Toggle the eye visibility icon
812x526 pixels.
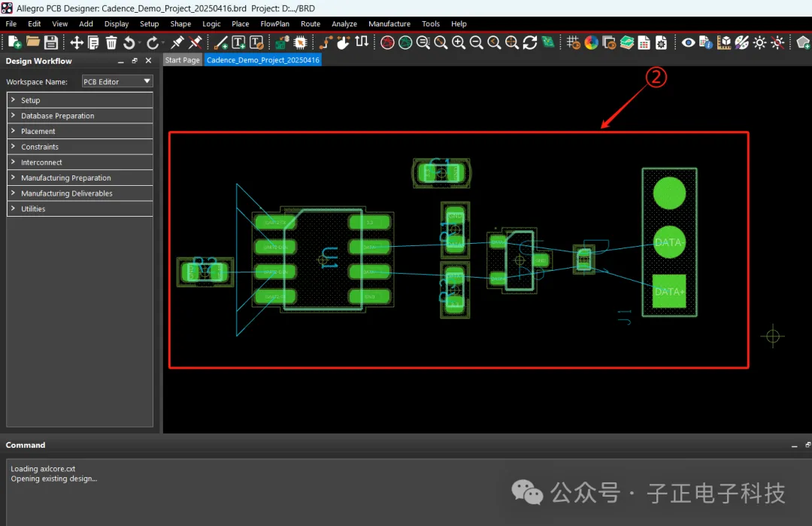point(688,42)
